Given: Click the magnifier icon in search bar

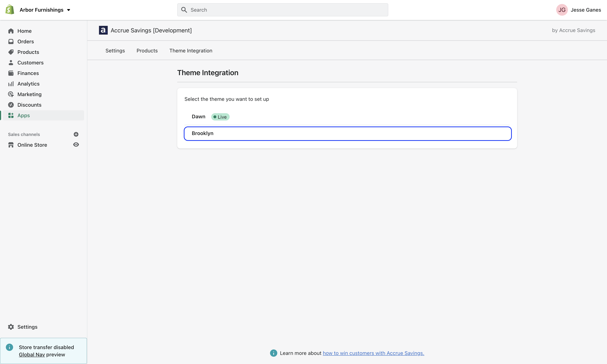Looking at the screenshot, I should 184,10.
